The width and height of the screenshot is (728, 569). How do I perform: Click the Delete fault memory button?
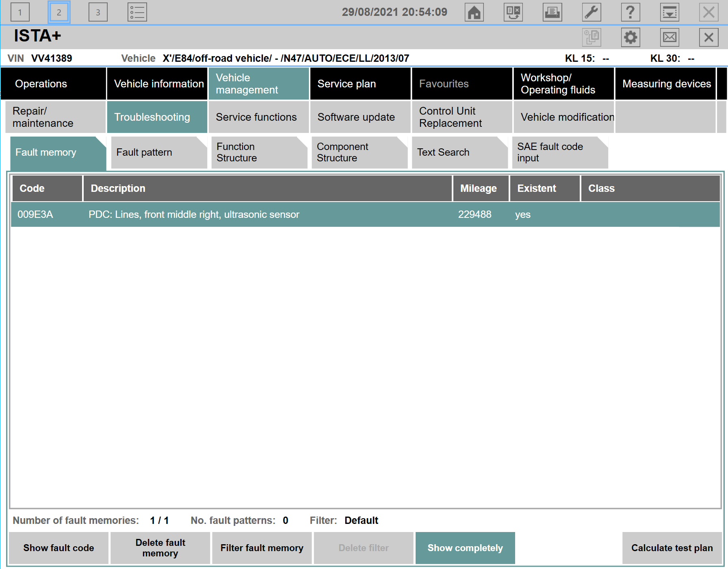point(160,548)
